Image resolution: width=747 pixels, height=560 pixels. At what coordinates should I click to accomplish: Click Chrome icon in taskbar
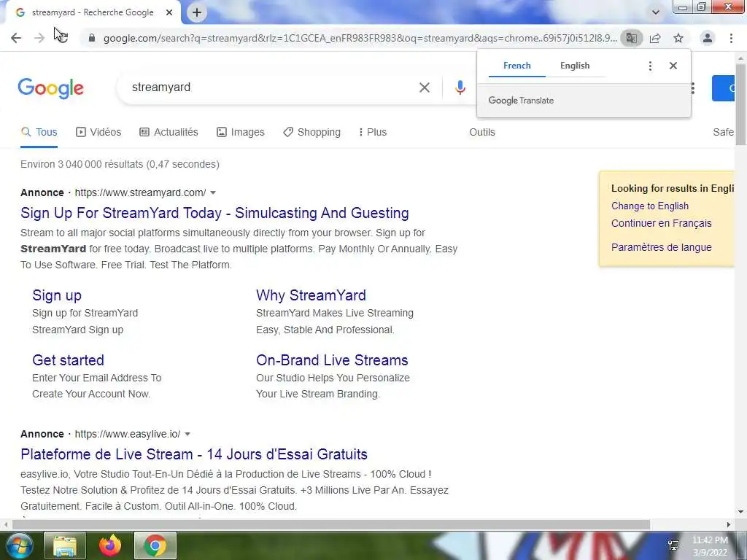click(x=155, y=545)
